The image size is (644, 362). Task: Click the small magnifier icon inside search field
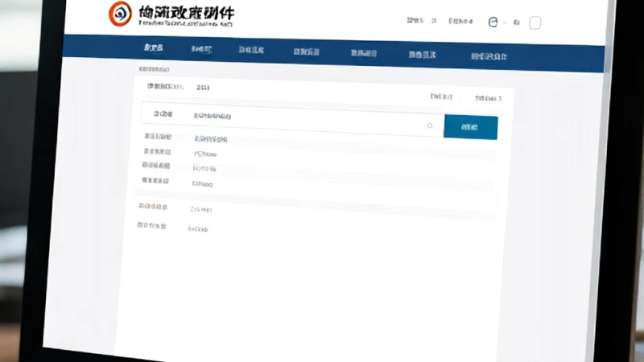point(430,125)
